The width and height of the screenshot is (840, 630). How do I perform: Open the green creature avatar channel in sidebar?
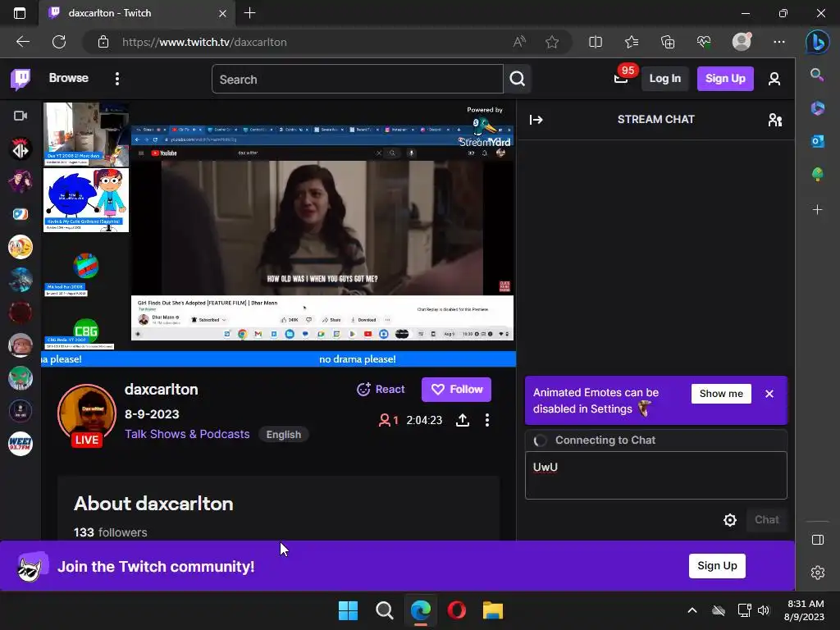pyautogui.click(x=21, y=378)
